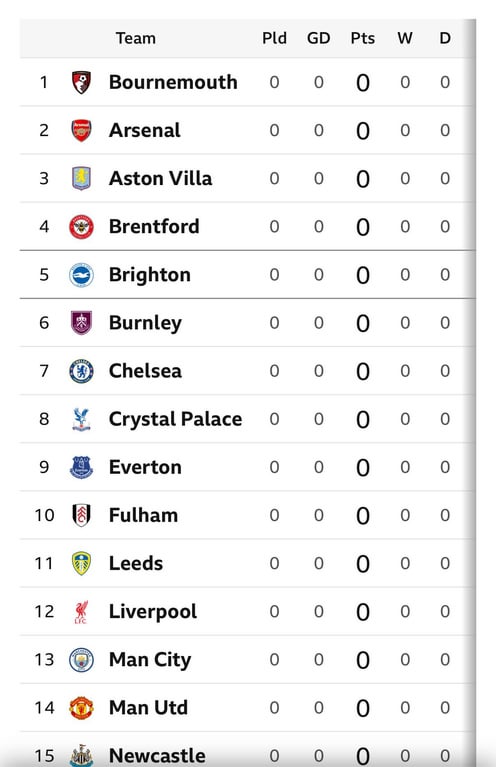Image resolution: width=496 pixels, height=767 pixels.
Task: Open the Man City team link
Action: [x=150, y=660]
